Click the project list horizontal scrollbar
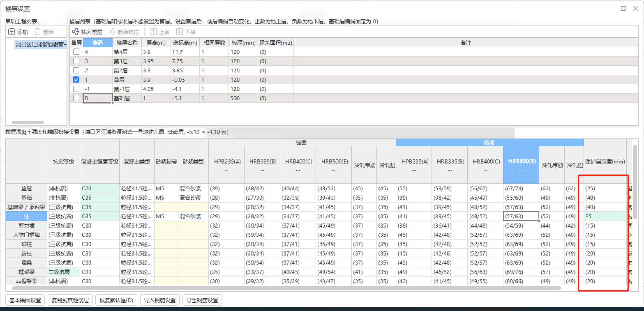The width and height of the screenshot is (644, 311). (x=28, y=122)
